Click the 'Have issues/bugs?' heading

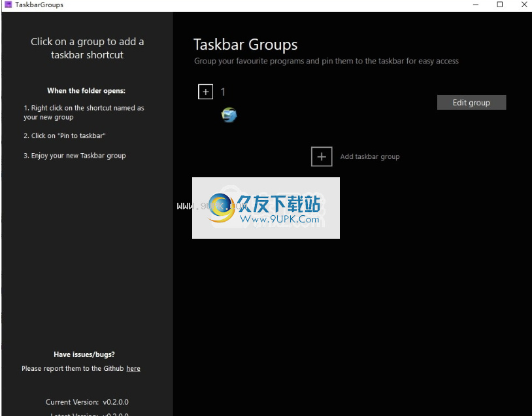click(x=84, y=355)
